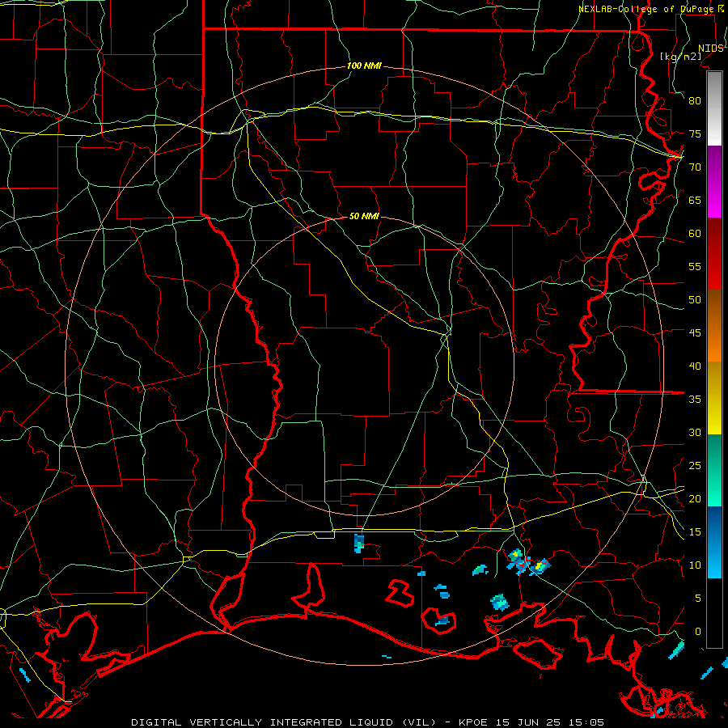This screenshot has width=728, height=728.
Task: Click the 100 NMI range ring label
Action: pyautogui.click(x=364, y=66)
